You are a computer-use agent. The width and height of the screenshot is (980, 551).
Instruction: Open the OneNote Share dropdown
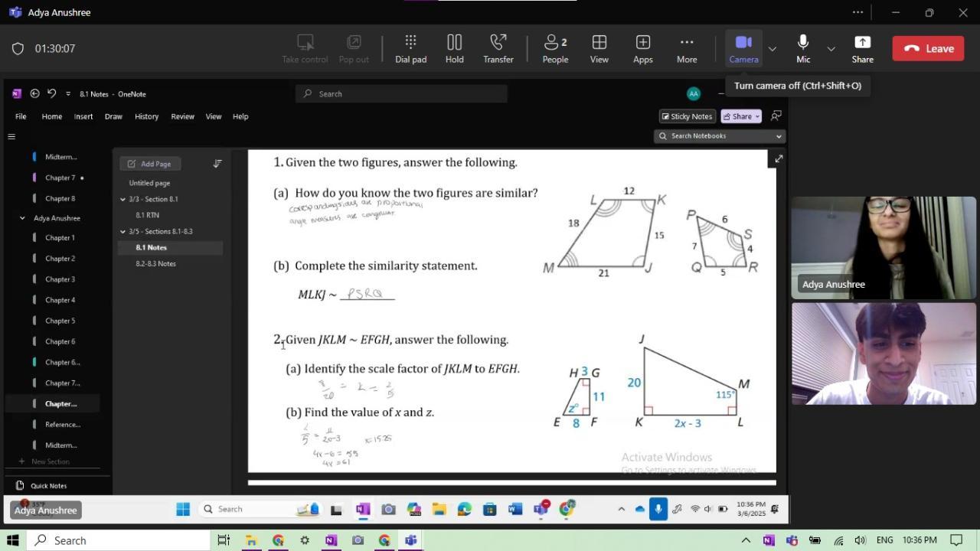[741, 116]
